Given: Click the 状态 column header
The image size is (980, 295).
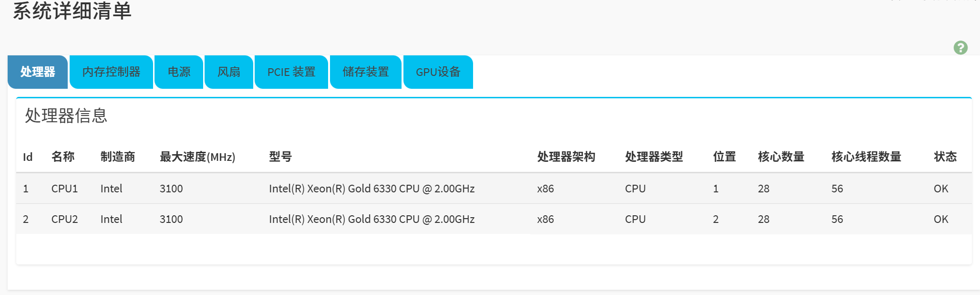Looking at the screenshot, I should pos(945,157).
